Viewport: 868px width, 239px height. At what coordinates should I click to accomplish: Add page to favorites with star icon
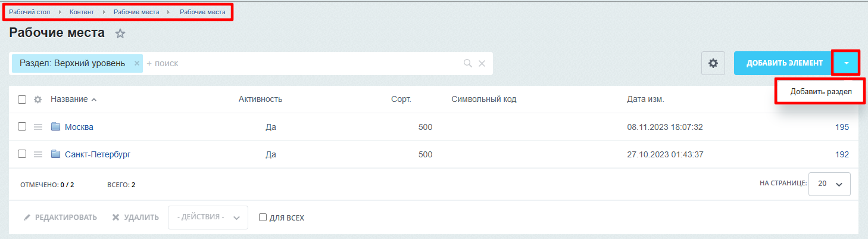tap(120, 34)
